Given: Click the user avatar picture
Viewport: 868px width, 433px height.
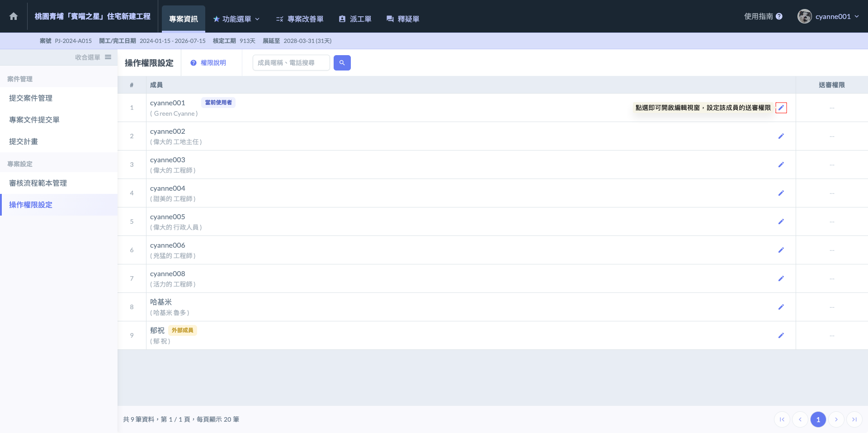Looking at the screenshot, I should [x=805, y=16].
